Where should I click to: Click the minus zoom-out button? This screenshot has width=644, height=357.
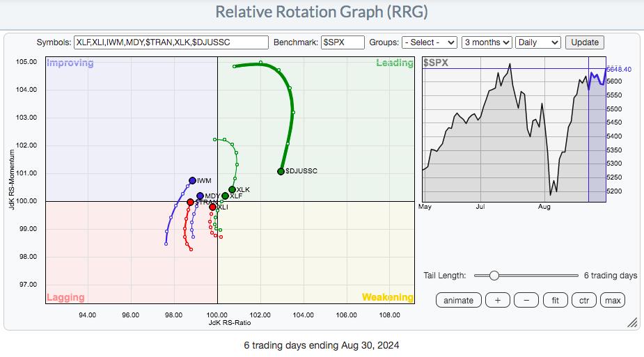pyautogui.click(x=526, y=300)
